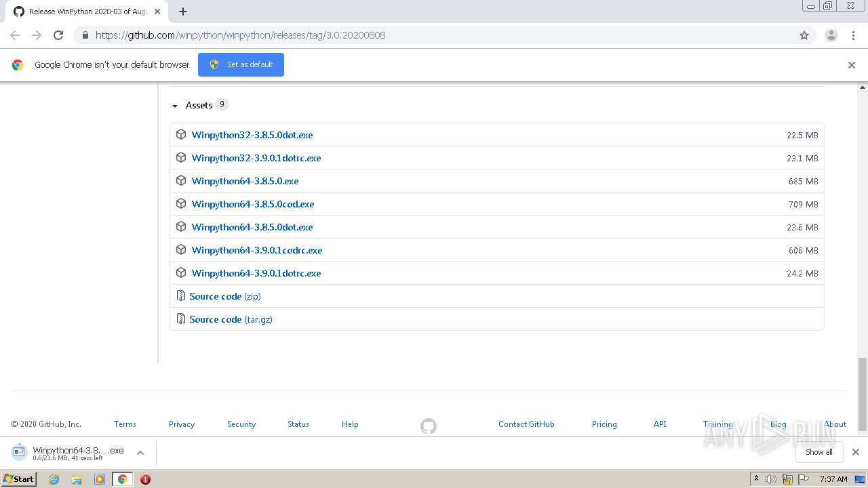Download Source code (tar.gz)
This screenshot has width=868, height=488.
point(231,319)
